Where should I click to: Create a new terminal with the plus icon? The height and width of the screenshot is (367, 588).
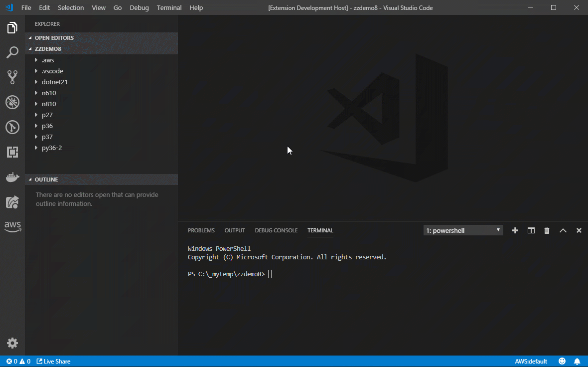pyautogui.click(x=515, y=230)
